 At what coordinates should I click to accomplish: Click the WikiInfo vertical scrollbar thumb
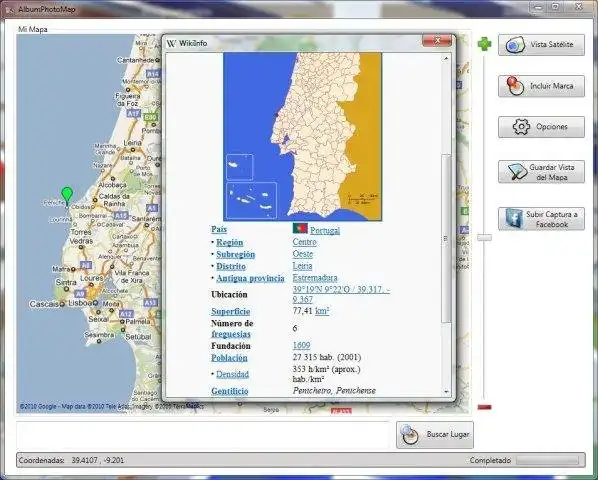(446, 238)
